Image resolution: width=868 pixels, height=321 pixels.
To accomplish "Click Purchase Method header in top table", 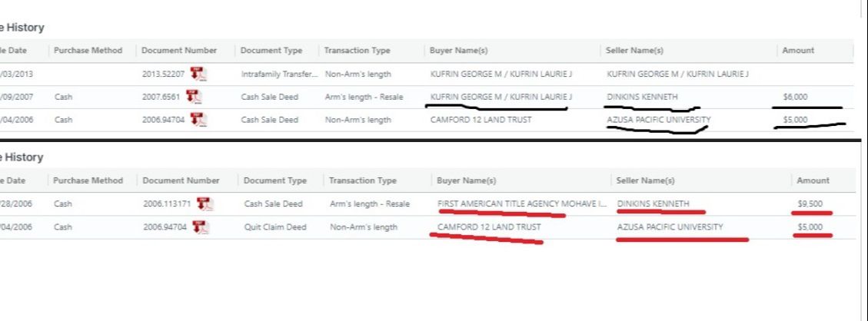I will (88, 51).
